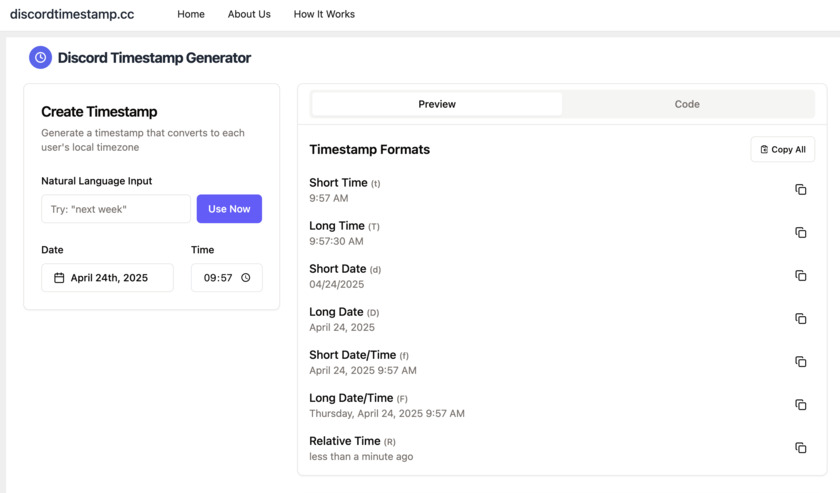Copy the Short Date timestamp
840x493 pixels.
click(x=800, y=276)
